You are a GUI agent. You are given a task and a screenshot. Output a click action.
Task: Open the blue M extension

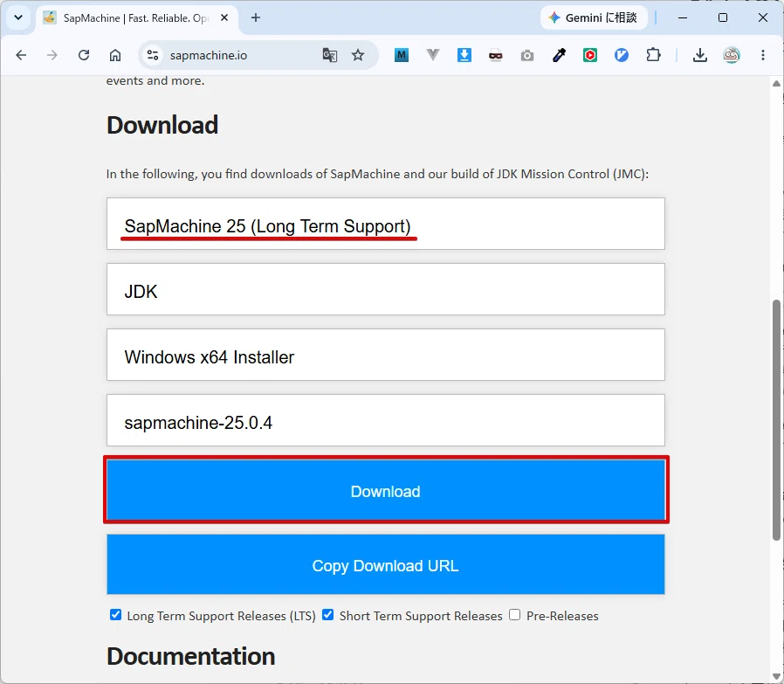coord(402,55)
